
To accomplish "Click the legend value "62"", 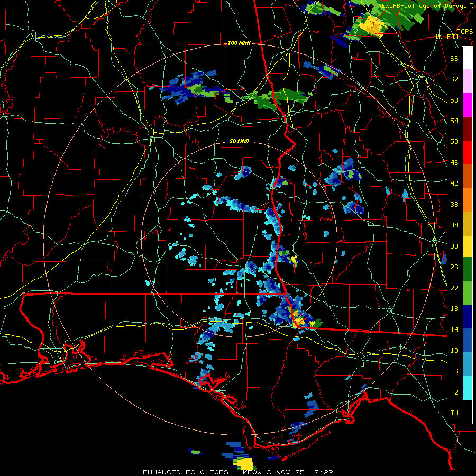I will point(454,79).
